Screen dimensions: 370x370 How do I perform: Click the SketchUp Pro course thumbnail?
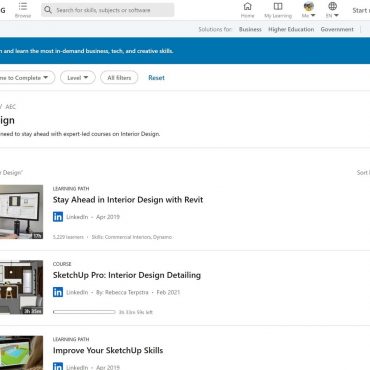coord(21,287)
